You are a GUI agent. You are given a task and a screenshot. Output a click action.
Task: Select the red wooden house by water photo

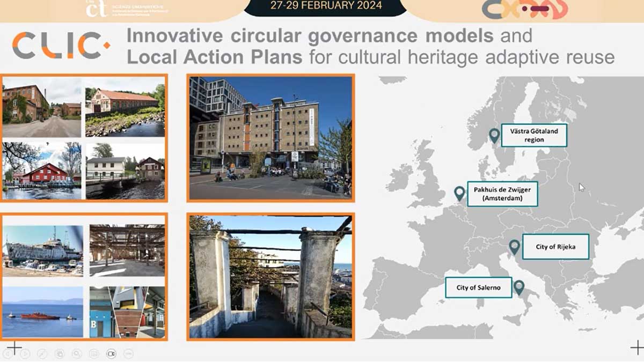(x=42, y=171)
